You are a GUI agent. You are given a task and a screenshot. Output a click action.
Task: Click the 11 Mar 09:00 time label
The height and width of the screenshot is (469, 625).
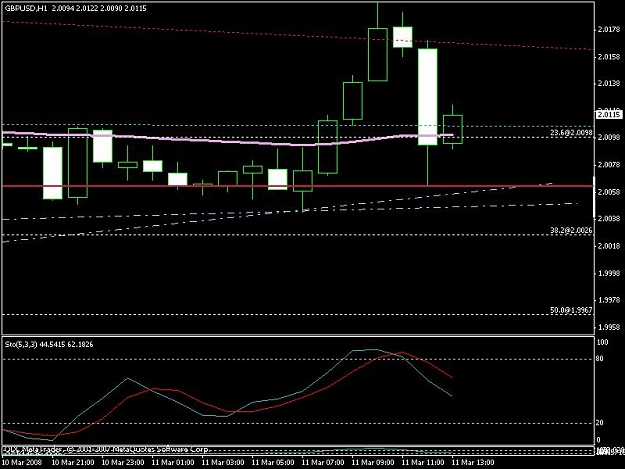(x=373, y=462)
